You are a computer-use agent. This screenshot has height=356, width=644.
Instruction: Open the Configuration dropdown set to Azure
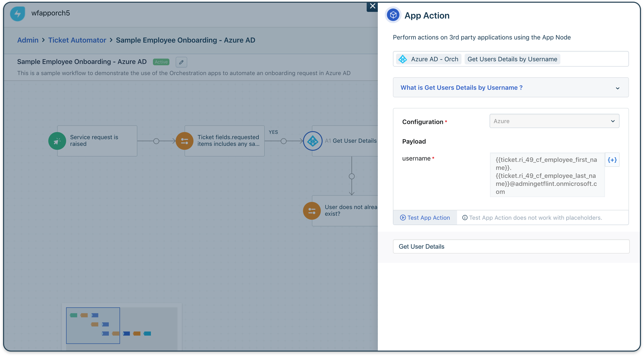click(554, 121)
